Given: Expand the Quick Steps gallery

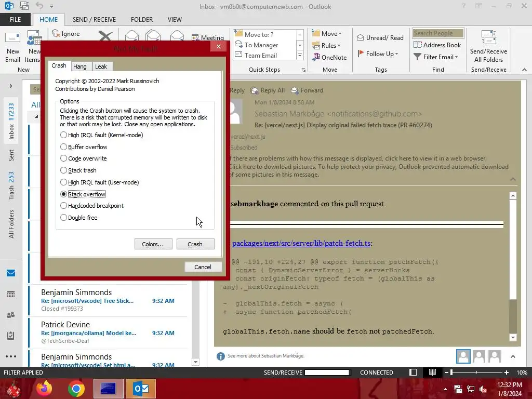Looking at the screenshot, I should pyautogui.click(x=300, y=55).
